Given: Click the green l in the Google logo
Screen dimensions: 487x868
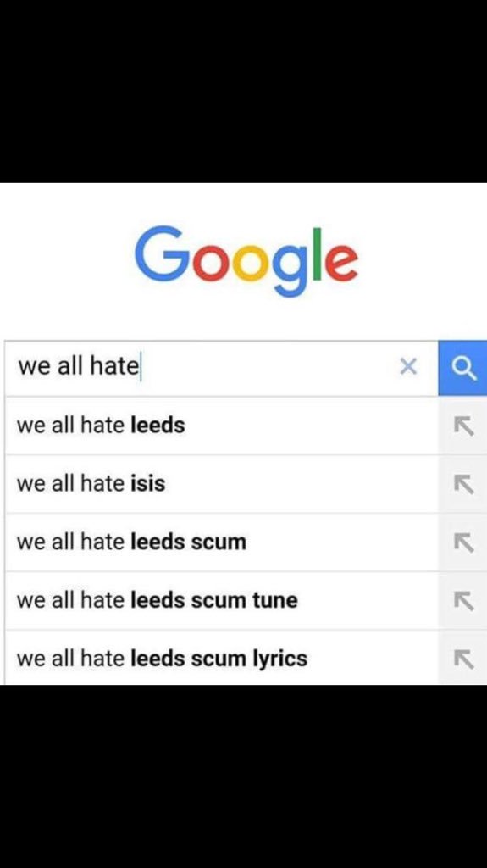Looking at the screenshot, I should pos(317,253).
